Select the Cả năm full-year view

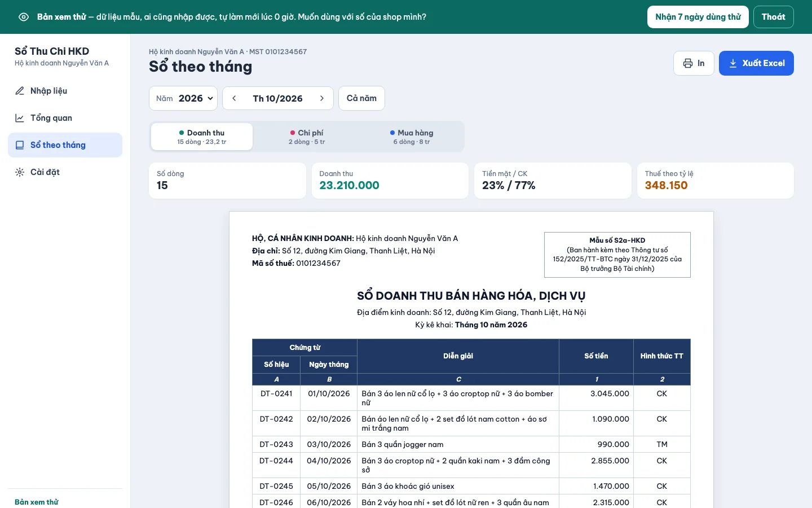(x=361, y=98)
